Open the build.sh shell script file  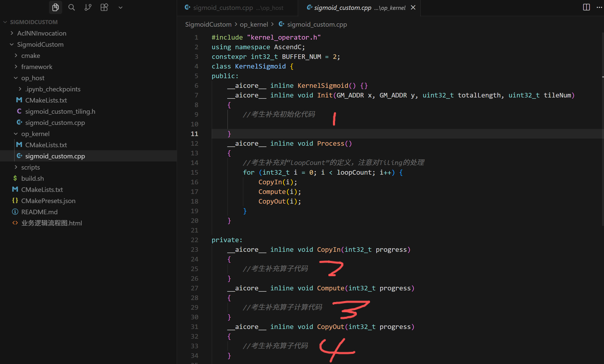pos(32,178)
